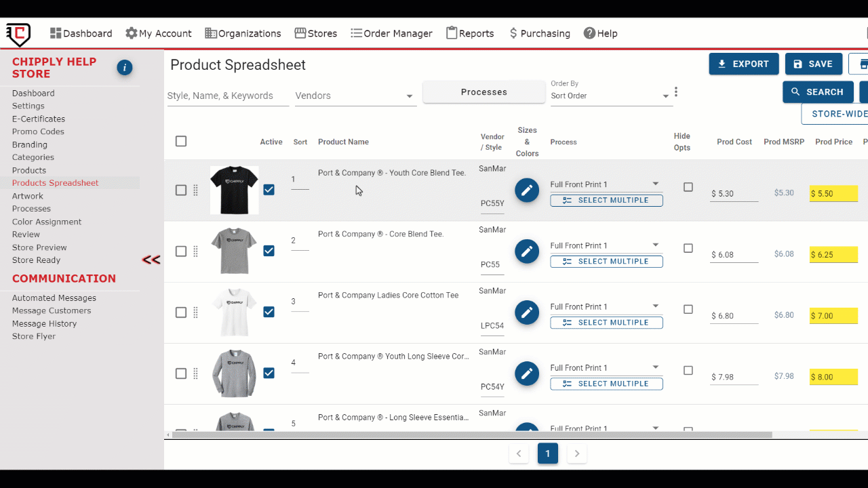Select row checkbox for Youth Core Blend Tee
This screenshot has height=488, width=868.
tap(181, 190)
